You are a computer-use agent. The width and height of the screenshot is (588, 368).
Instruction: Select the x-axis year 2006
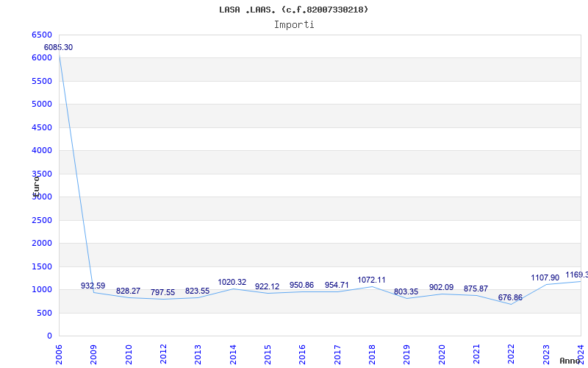click(59, 355)
